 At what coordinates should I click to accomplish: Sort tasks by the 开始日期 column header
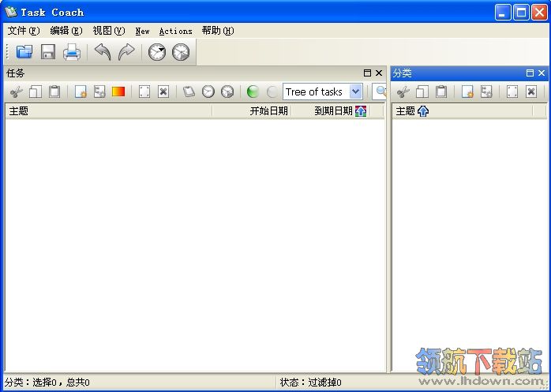[x=252, y=111]
